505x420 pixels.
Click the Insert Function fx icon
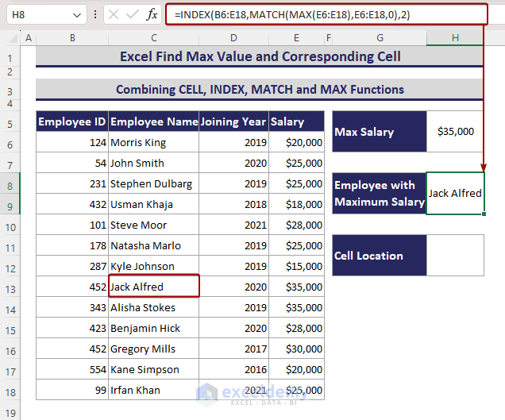point(152,14)
